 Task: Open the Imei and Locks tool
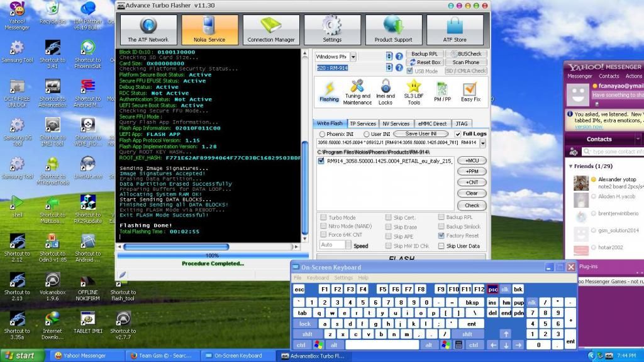(386, 92)
